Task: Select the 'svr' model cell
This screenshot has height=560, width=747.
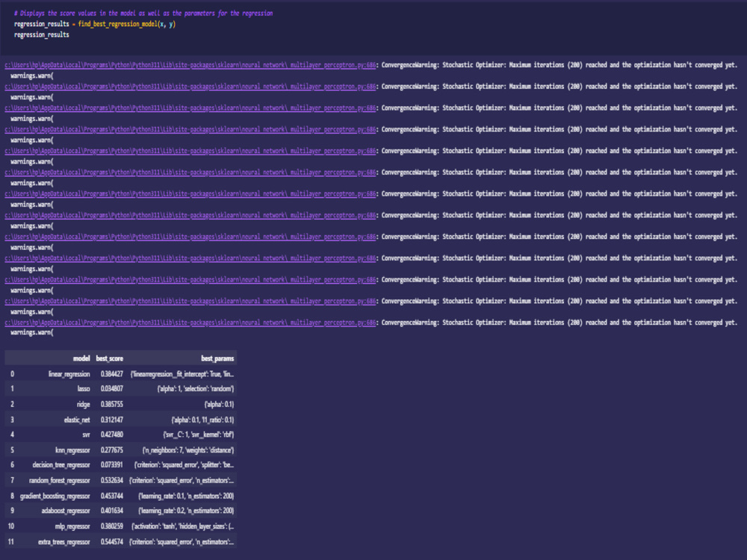Action: point(86,435)
